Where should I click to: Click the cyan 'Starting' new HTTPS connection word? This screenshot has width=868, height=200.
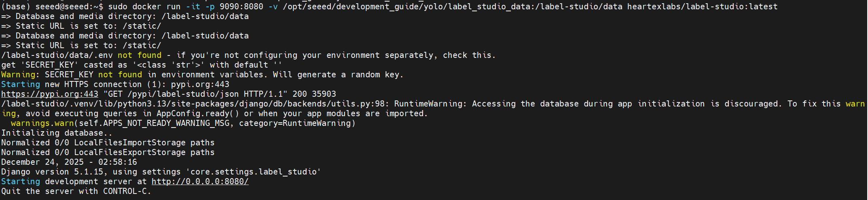click(x=21, y=85)
